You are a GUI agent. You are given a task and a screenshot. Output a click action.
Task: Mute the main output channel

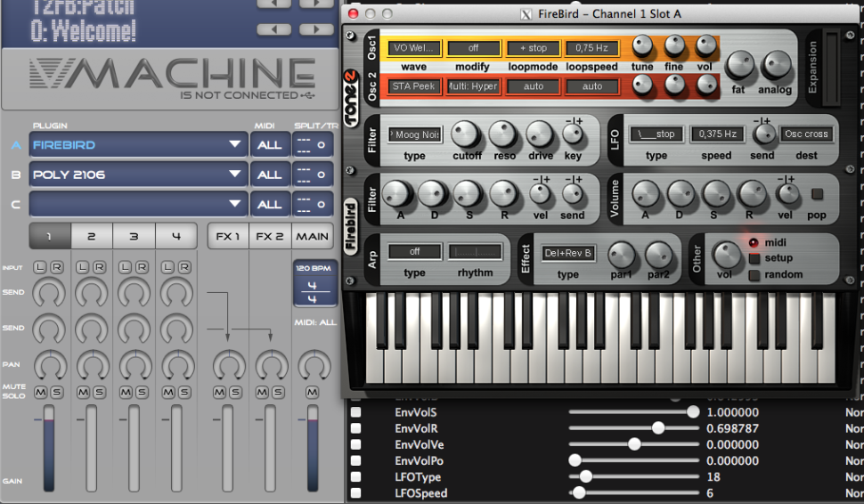coord(312,392)
